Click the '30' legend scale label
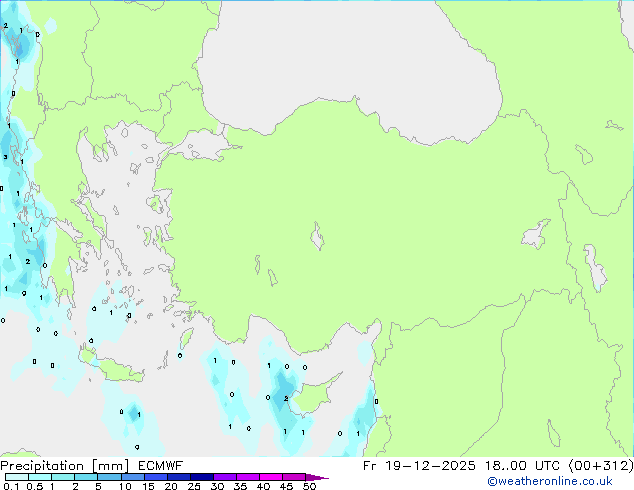The width and height of the screenshot is (634, 490). coord(217,486)
